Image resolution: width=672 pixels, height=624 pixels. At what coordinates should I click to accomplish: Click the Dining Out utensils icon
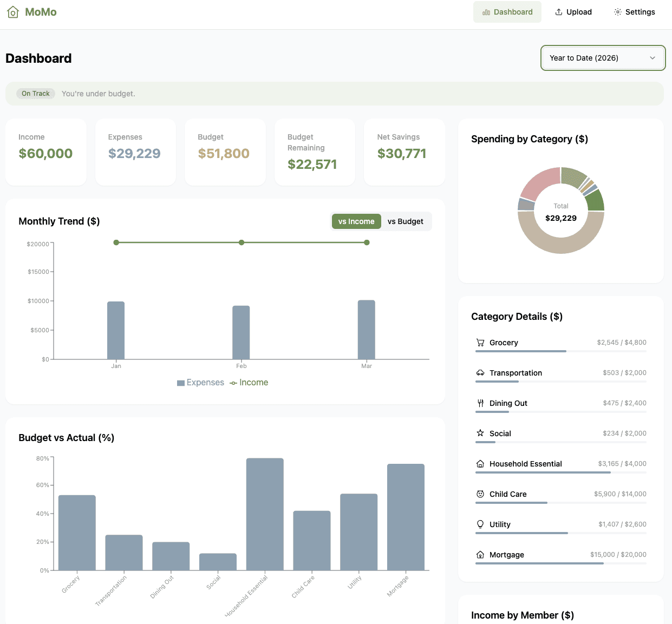click(x=480, y=403)
